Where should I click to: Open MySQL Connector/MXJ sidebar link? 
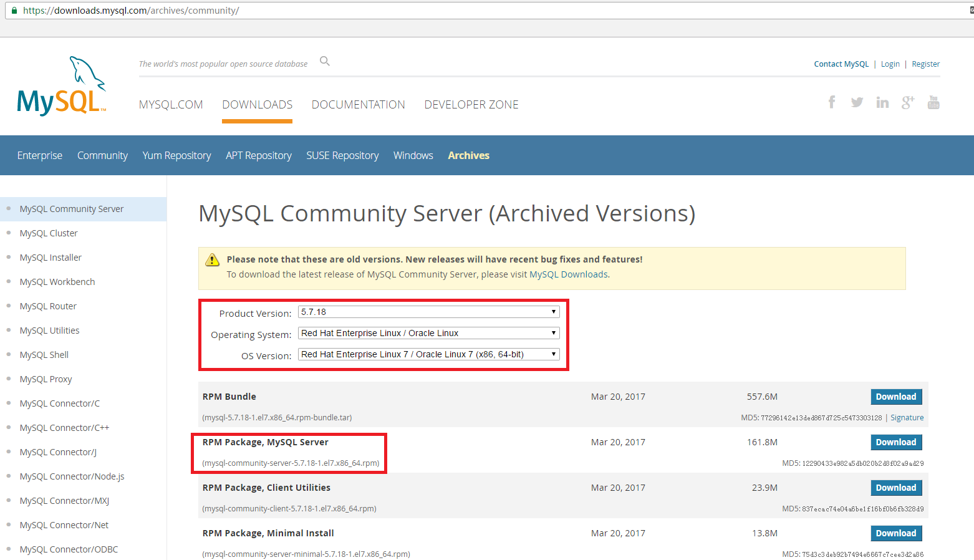64,501
